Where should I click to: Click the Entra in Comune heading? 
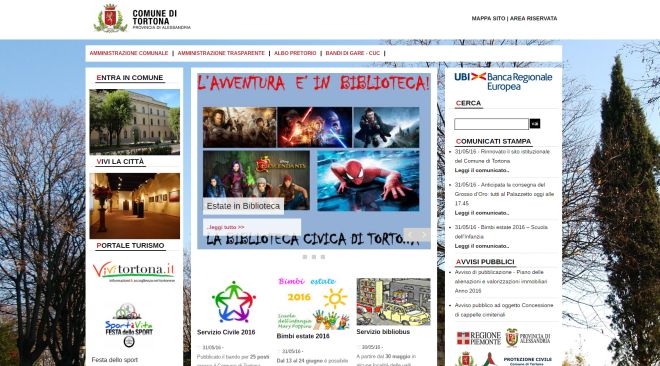(x=130, y=78)
